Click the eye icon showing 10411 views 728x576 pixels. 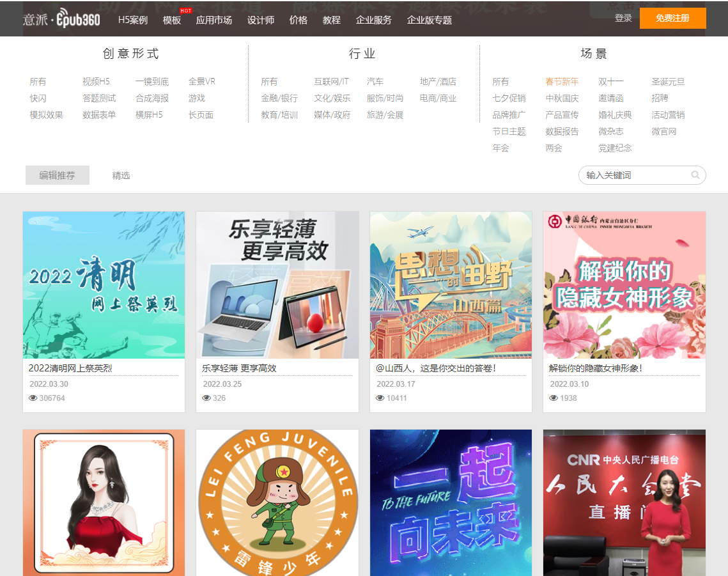point(380,398)
